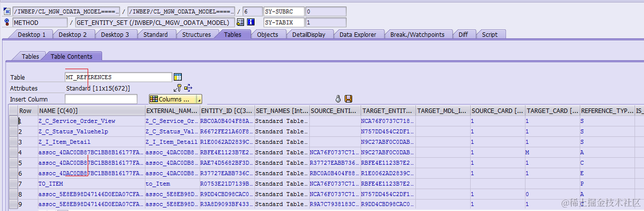Switch to Desktop 2 tab
The width and height of the screenshot is (644, 211).
pos(73,34)
